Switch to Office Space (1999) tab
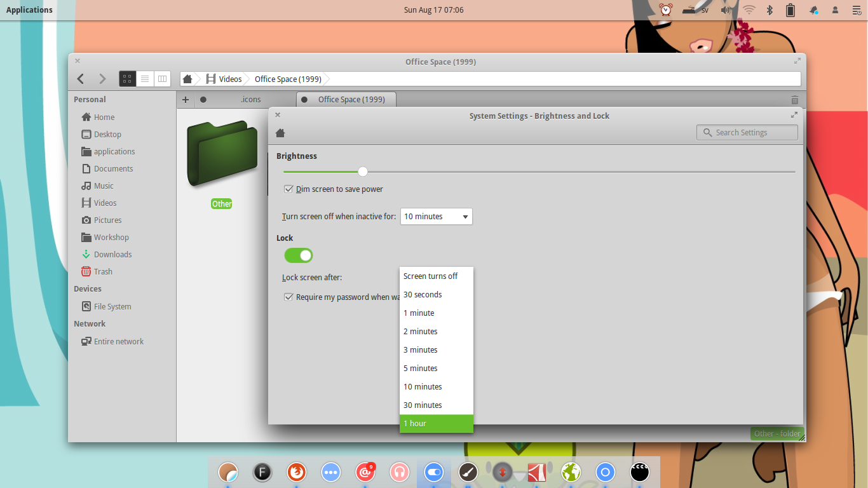Viewport: 868px width, 488px height. tap(346, 99)
